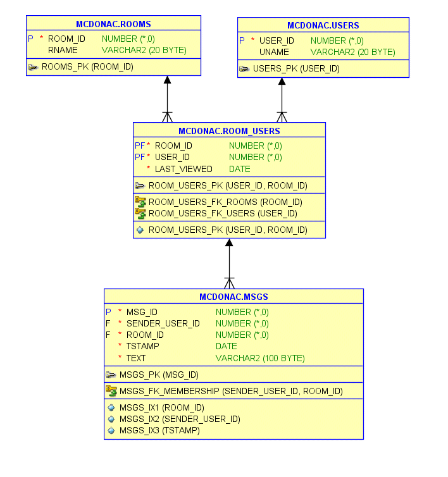The image size is (448, 477).
Task: Click the MSGS_IX2 (SENDER_USER_ID) index entry
Action: pos(180,419)
